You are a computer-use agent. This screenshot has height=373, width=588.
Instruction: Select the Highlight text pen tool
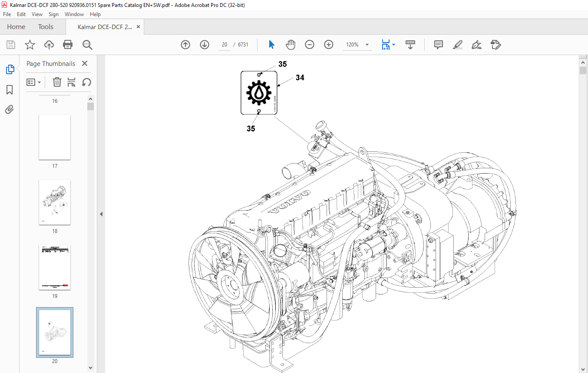coord(457,45)
